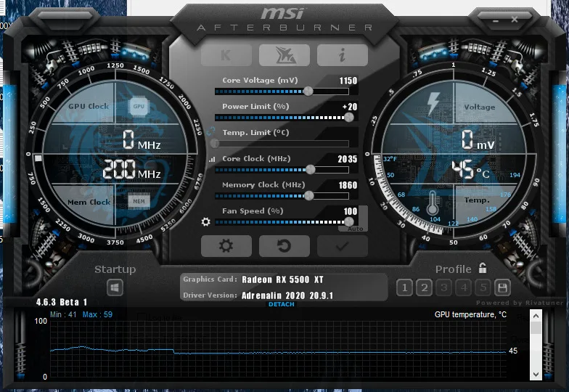Click the Core Voltage value 1150
Screen dimensions: 569x392
(x=348, y=81)
